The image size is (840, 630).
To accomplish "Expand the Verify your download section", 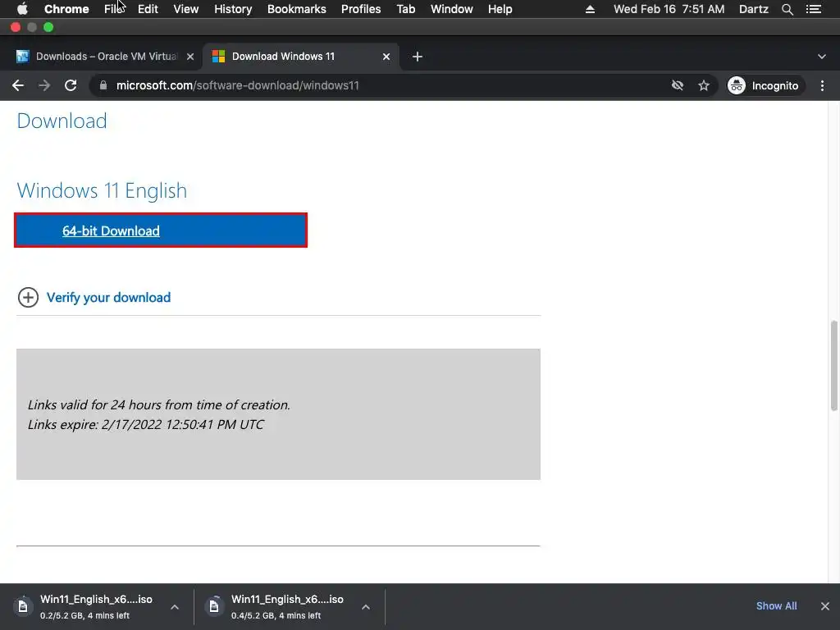I will tap(28, 297).
